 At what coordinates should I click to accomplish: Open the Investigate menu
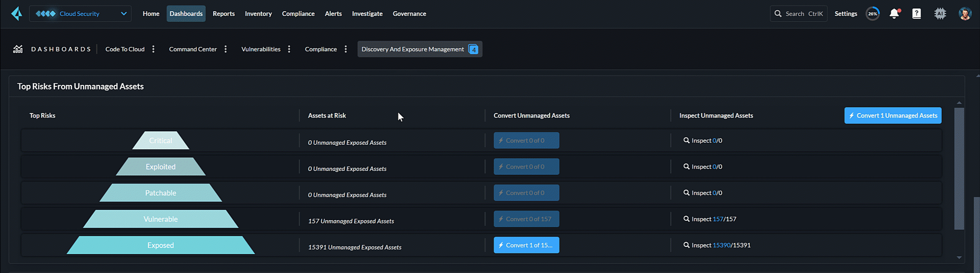(x=367, y=14)
